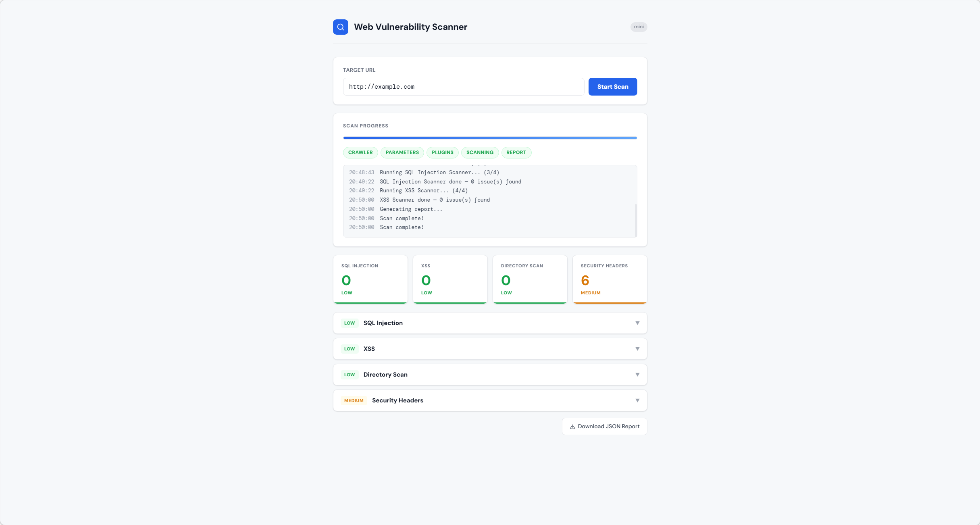Click the LOW badge on the SQL Injection row
Viewport: 980px width, 525px height.
[349, 323]
